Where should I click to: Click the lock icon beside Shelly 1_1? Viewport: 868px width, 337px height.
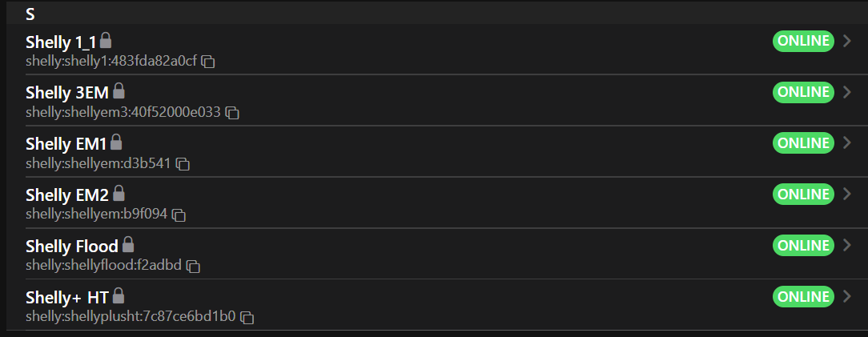[x=106, y=39]
